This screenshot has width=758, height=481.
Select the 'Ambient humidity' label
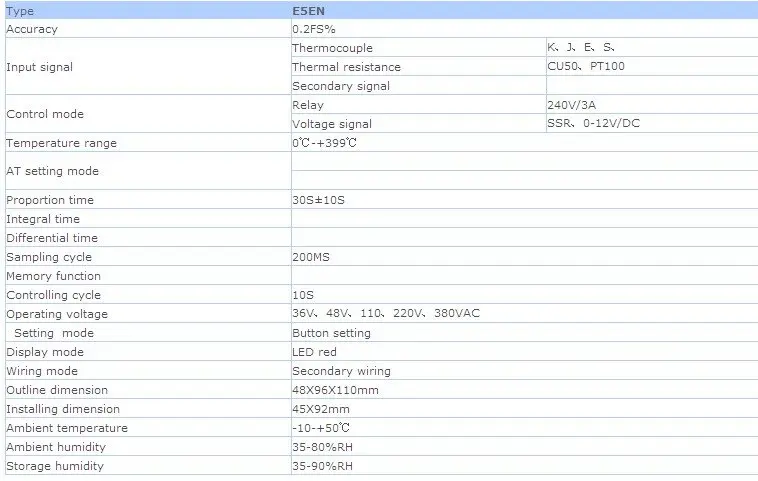coord(56,447)
